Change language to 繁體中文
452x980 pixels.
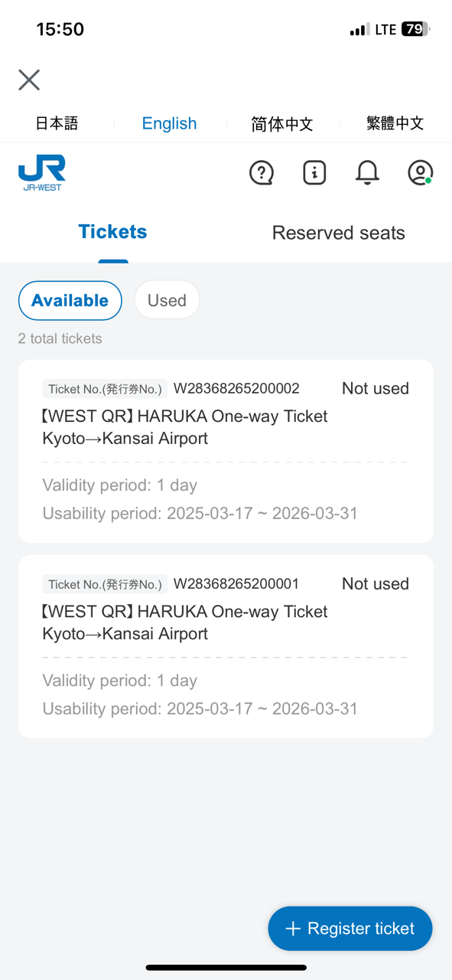pyautogui.click(x=395, y=123)
